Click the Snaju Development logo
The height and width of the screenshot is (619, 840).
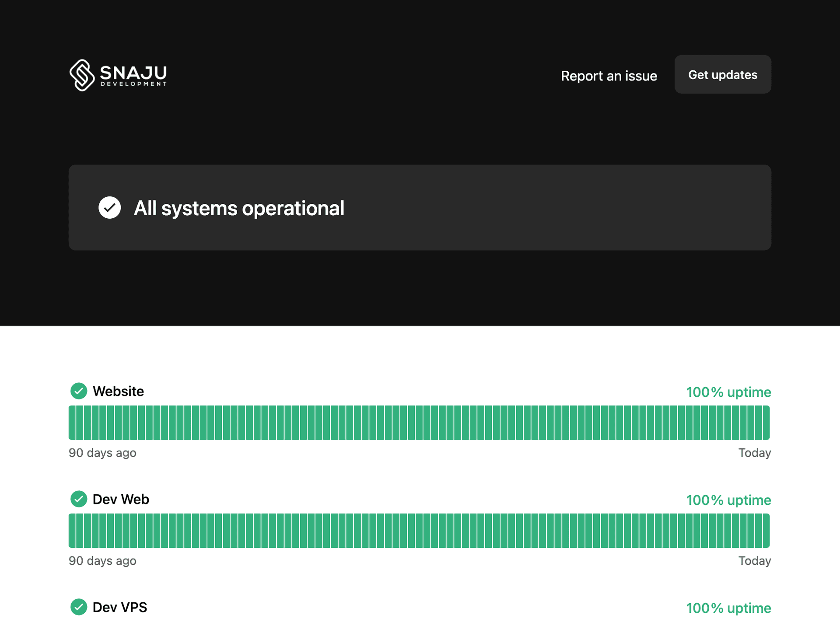(x=118, y=75)
